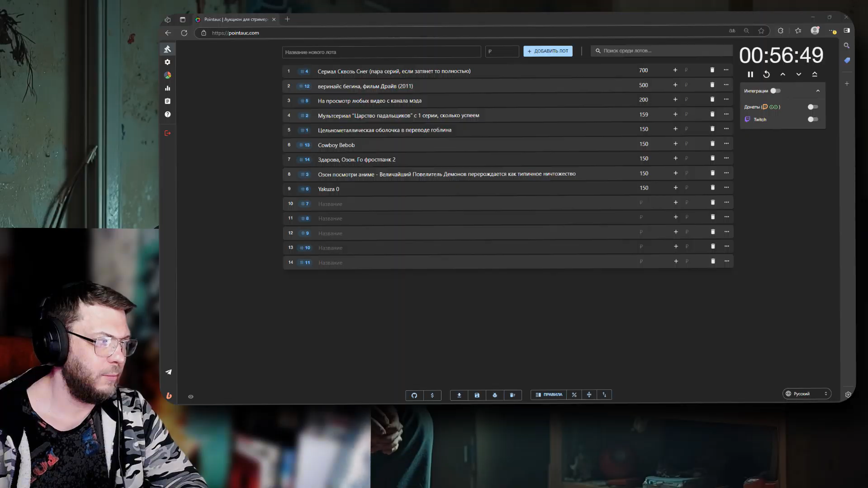Viewport: 868px width, 488px height.
Task: Toggle the Интеграции switch
Action: 776,91
